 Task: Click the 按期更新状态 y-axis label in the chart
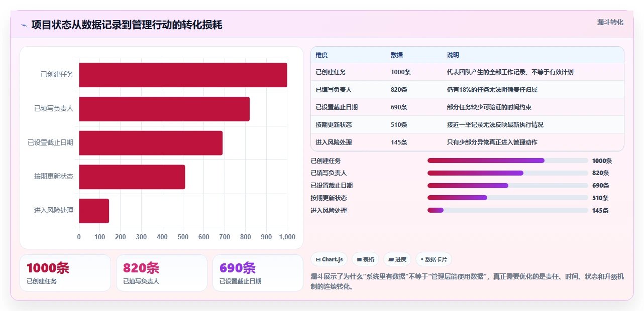click(x=54, y=177)
